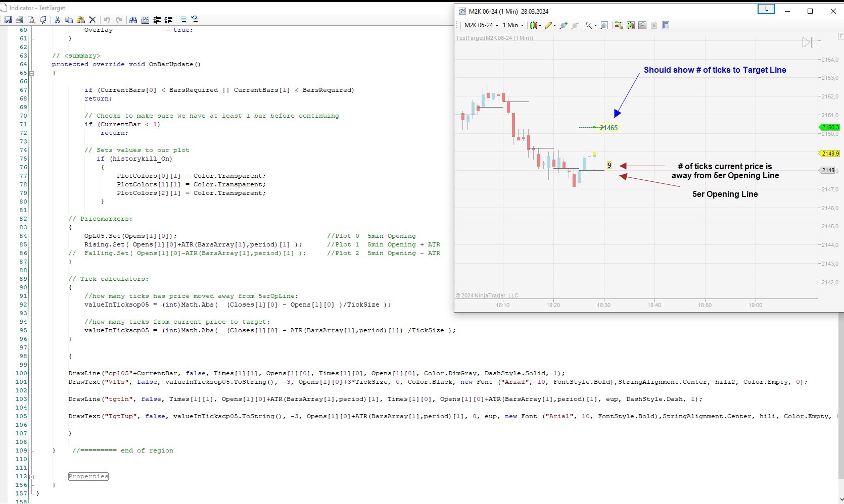Click the Undo arrow icon
844x504 pixels.
click(x=107, y=20)
